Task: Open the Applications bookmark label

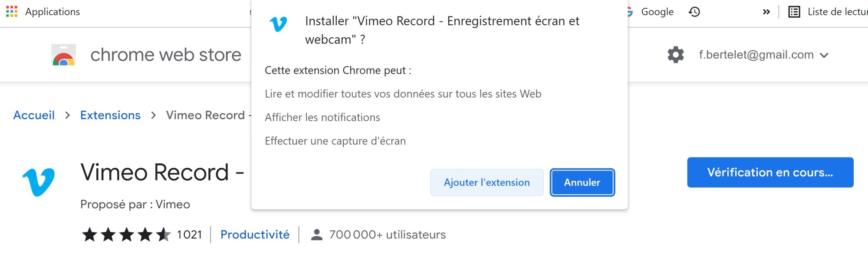Action: pyautogui.click(x=53, y=12)
